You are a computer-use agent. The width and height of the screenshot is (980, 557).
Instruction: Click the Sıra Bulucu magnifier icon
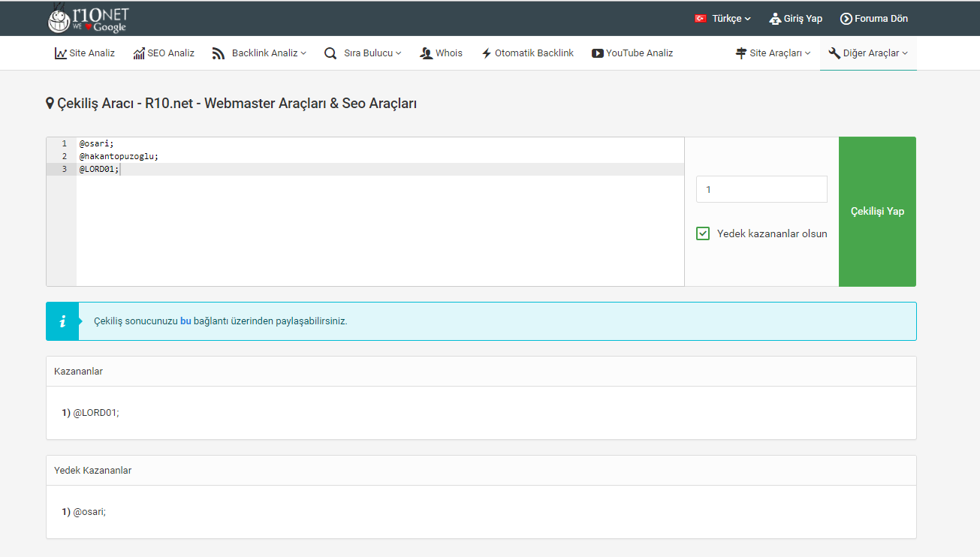coord(330,53)
